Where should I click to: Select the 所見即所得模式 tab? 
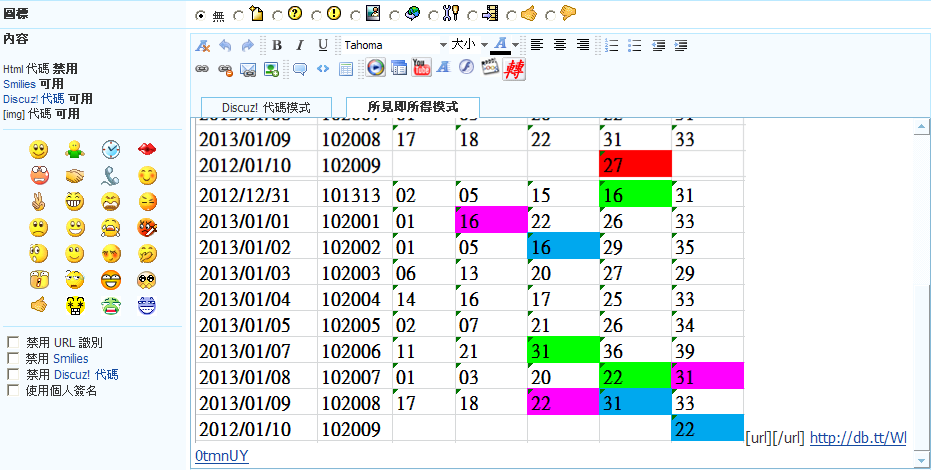[x=413, y=107]
